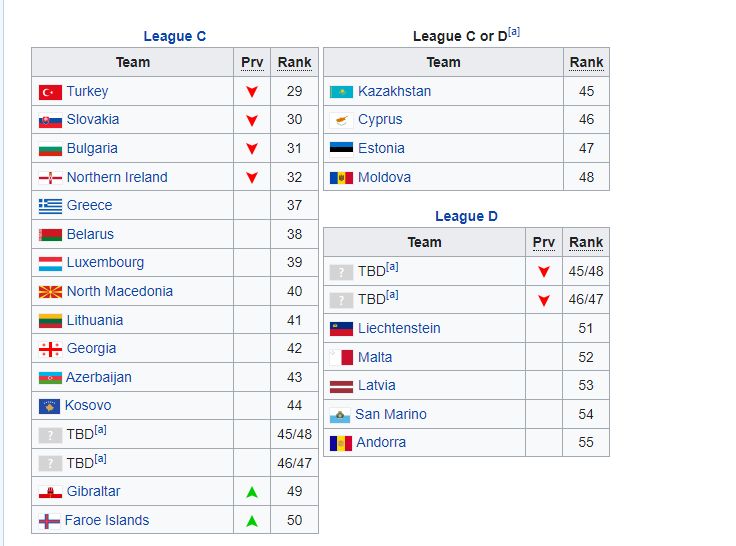This screenshot has height=546, width=736.
Task: Click the Andorra flag icon
Action: point(341,443)
